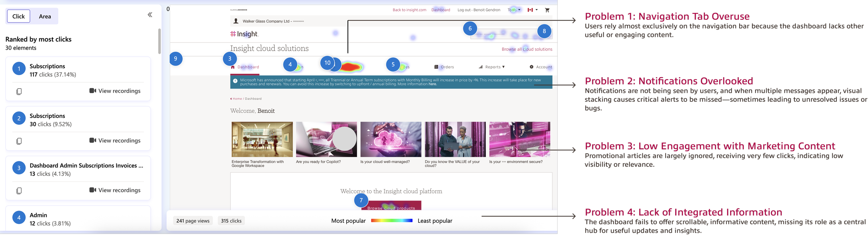
Task: Collapse the ranked elements side panel
Action: click(x=150, y=15)
